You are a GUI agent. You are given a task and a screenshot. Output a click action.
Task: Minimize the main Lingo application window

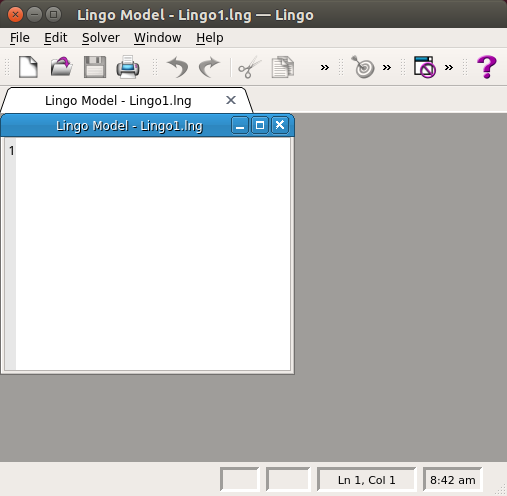tap(34, 15)
